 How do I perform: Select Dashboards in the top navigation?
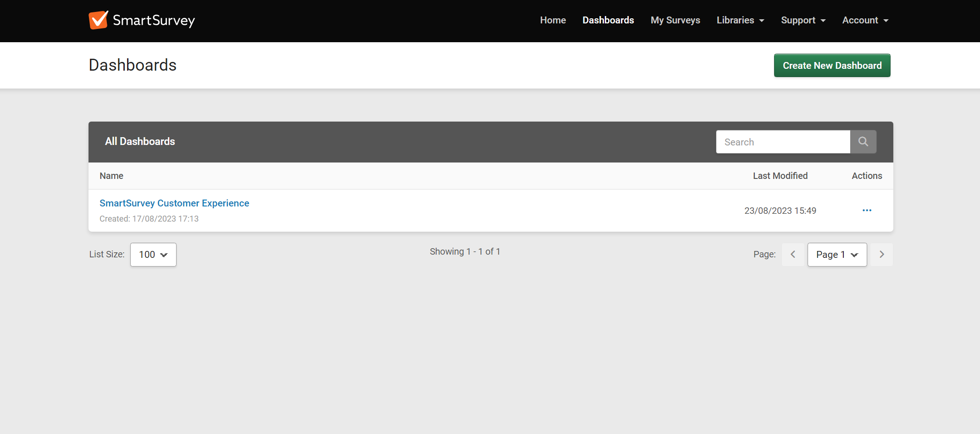pos(608,20)
